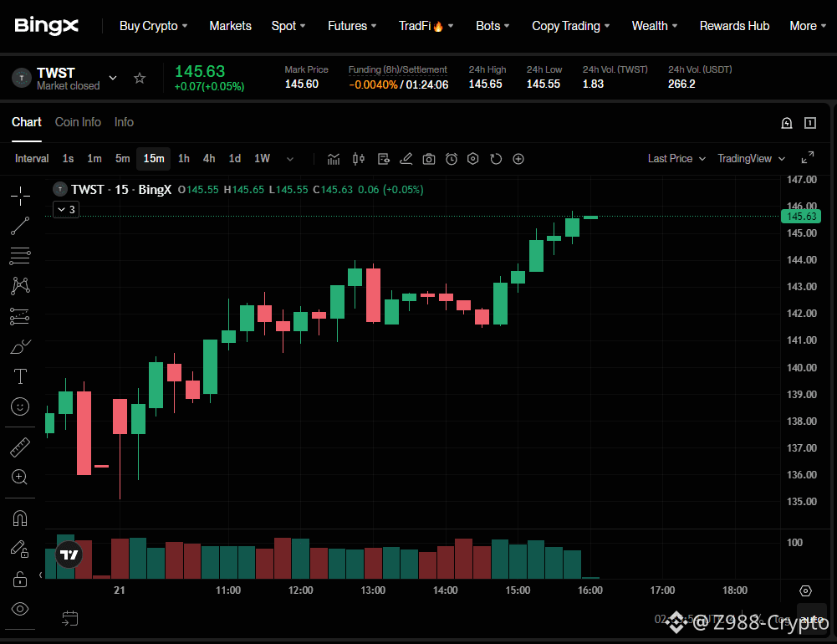
Task: Click the drawing pencil icon in toolbar
Action: (x=406, y=159)
